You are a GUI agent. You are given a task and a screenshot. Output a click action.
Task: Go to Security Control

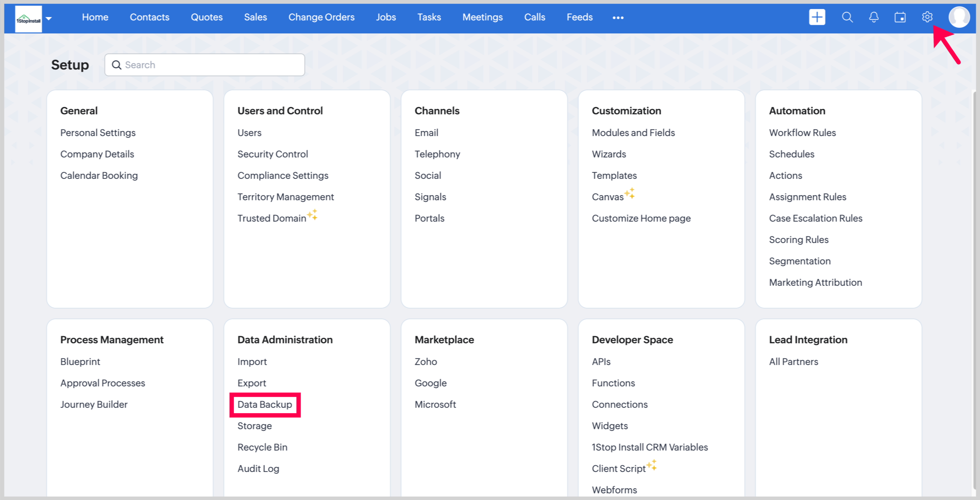pos(273,154)
